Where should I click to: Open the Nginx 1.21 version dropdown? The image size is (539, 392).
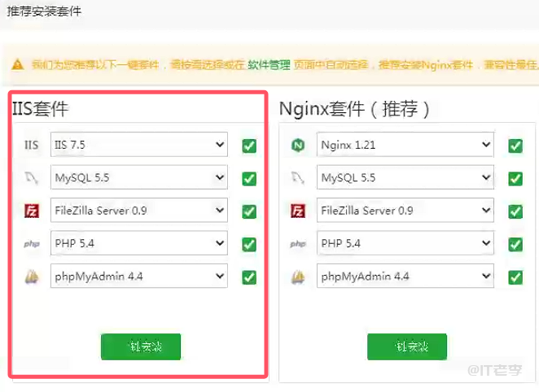click(x=405, y=146)
